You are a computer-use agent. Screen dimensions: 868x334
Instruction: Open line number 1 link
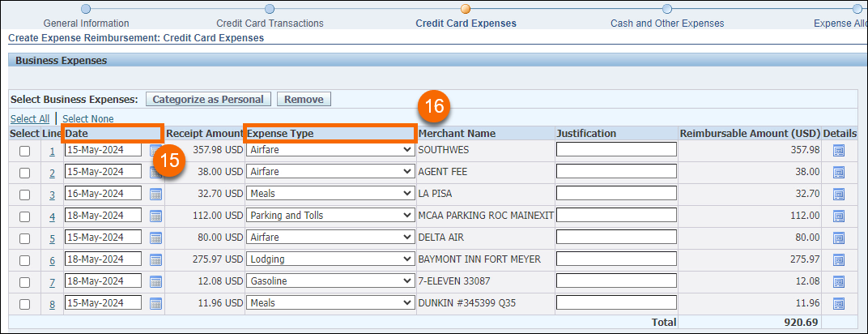tap(52, 151)
